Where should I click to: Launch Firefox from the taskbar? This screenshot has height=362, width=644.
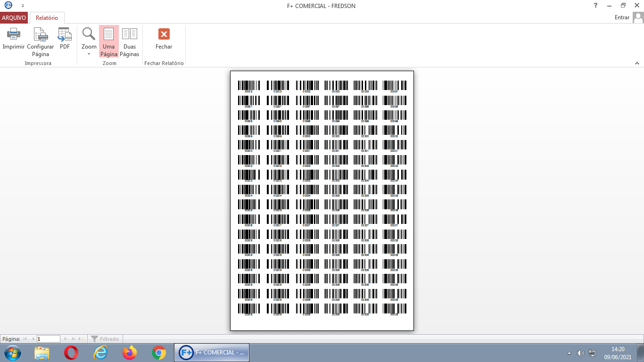click(x=129, y=353)
